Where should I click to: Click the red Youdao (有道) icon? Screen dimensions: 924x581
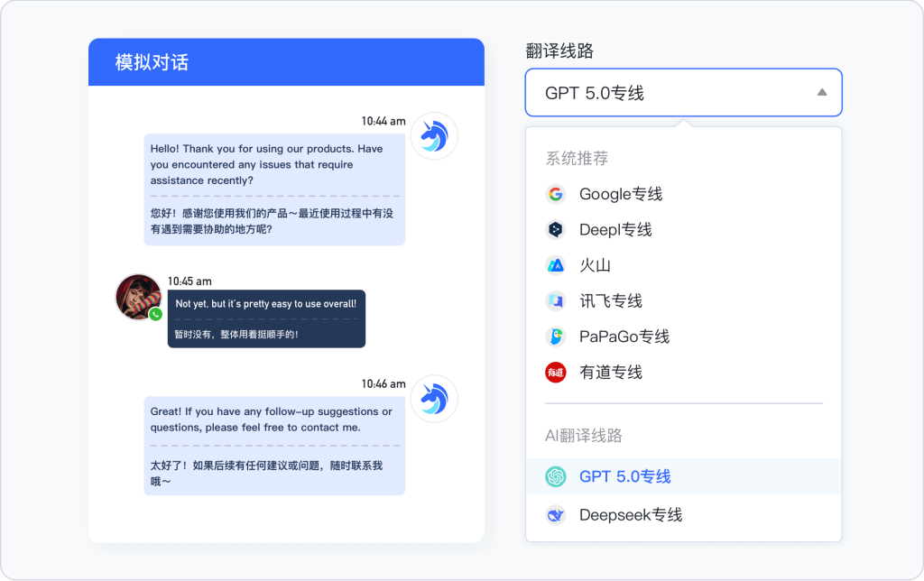tap(555, 372)
